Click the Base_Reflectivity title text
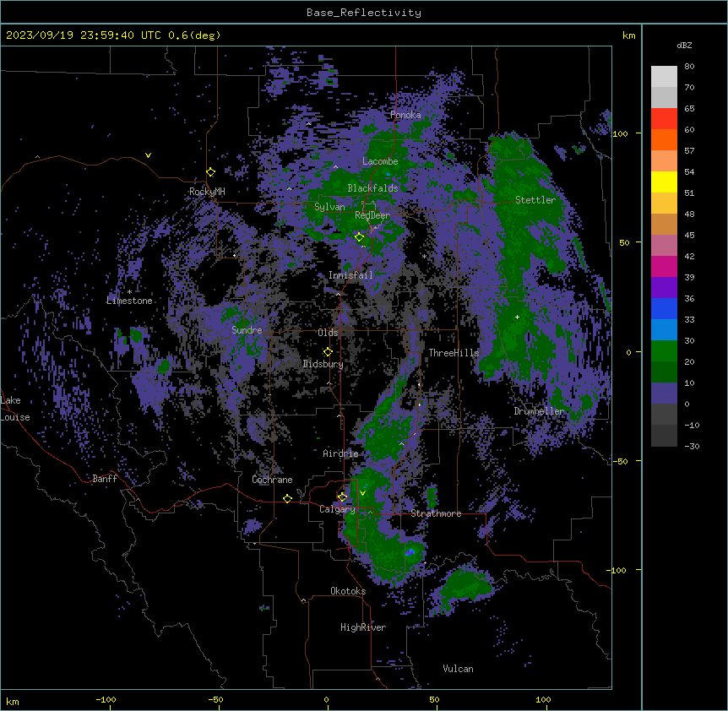This screenshot has width=728, height=711. [364, 13]
